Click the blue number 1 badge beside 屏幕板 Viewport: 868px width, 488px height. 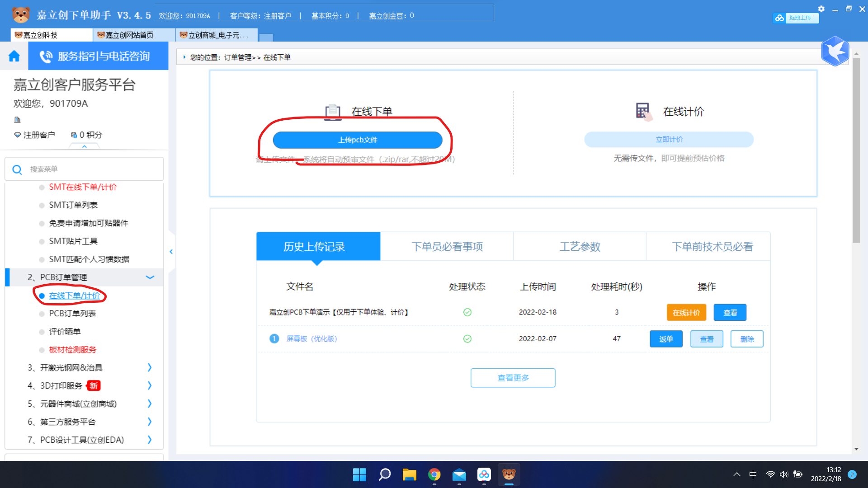tap(274, 338)
